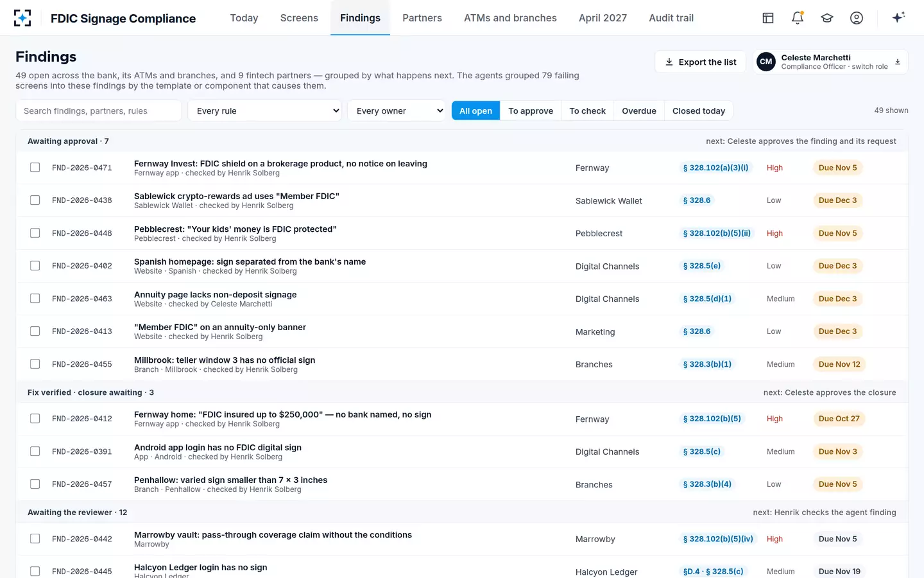Screen dimensions: 924x578
Task: Select checkbox for FND-2026-0471
Action: [x=35, y=168]
